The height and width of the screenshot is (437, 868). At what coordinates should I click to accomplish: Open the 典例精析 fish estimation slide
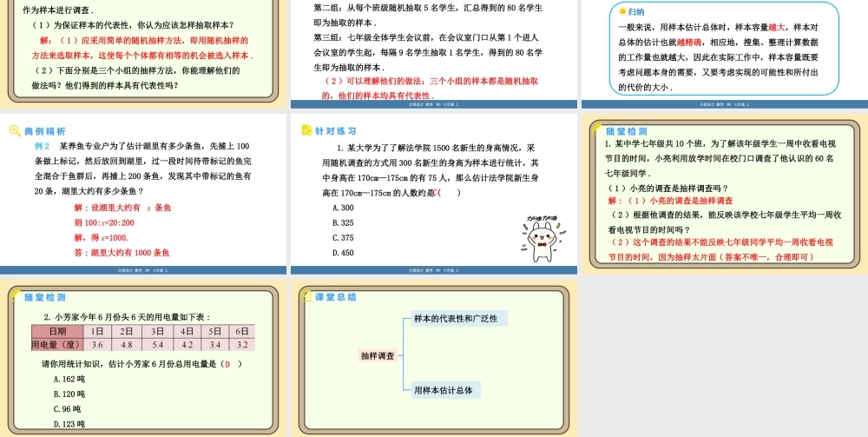(x=143, y=194)
